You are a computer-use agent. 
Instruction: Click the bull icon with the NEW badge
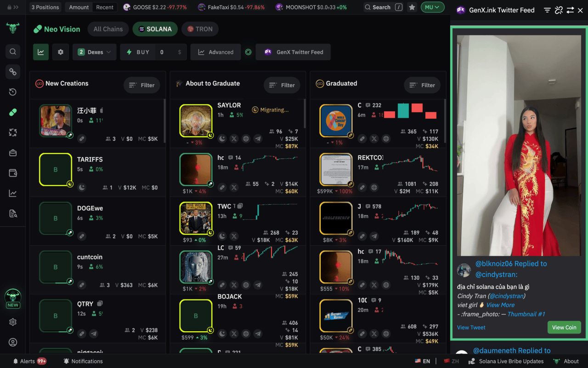(x=13, y=298)
